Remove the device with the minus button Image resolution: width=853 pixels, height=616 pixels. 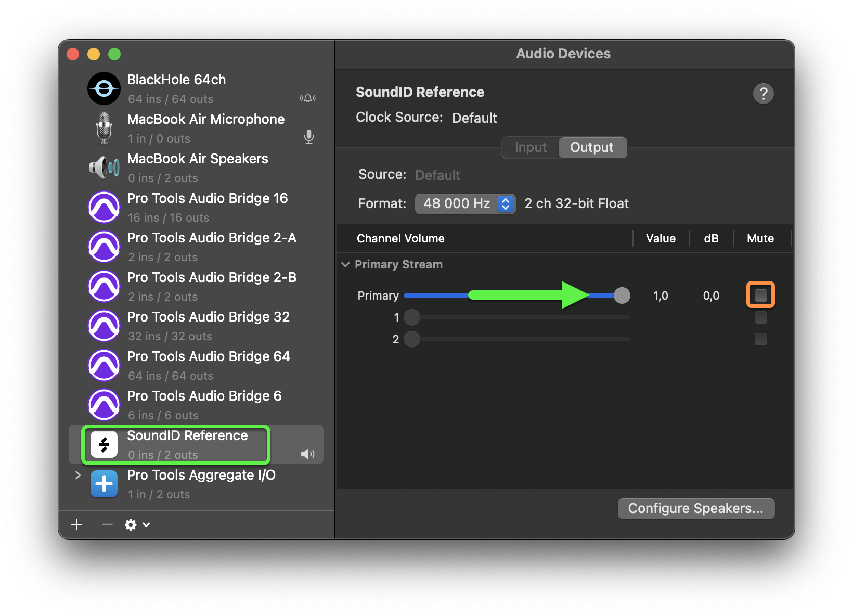[107, 525]
